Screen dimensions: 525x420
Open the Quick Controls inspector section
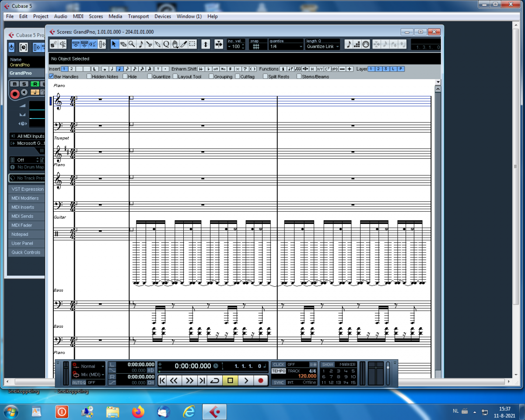click(x=27, y=252)
